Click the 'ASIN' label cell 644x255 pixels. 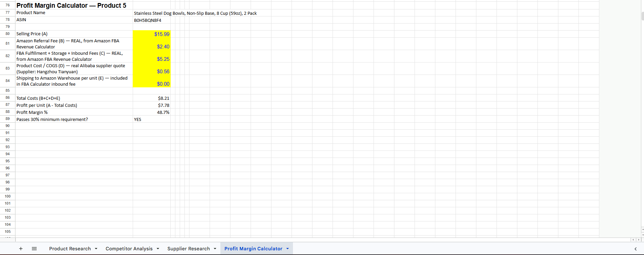coord(74,20)
